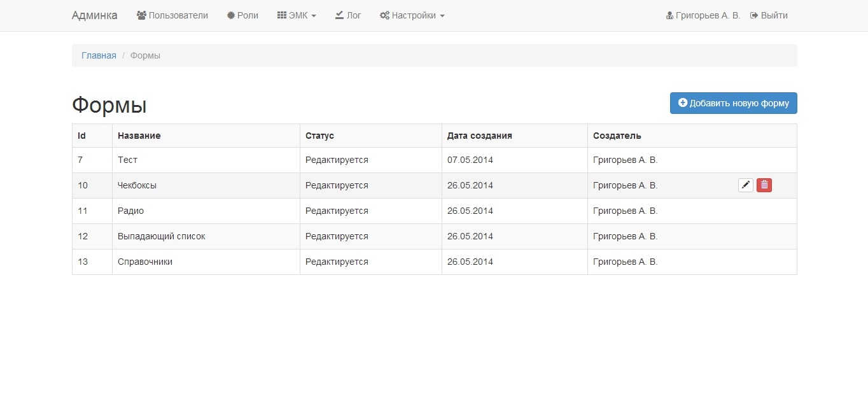
Task: Click the Id cell with value 12
Action: pyautogui.click(x=92, y=236)
